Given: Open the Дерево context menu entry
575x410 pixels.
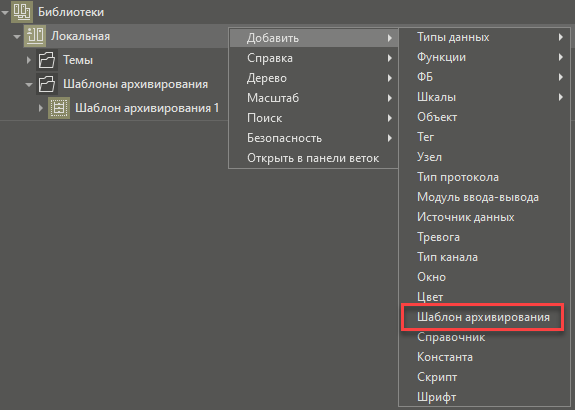Looking at the screenshot, I should 314,78.
